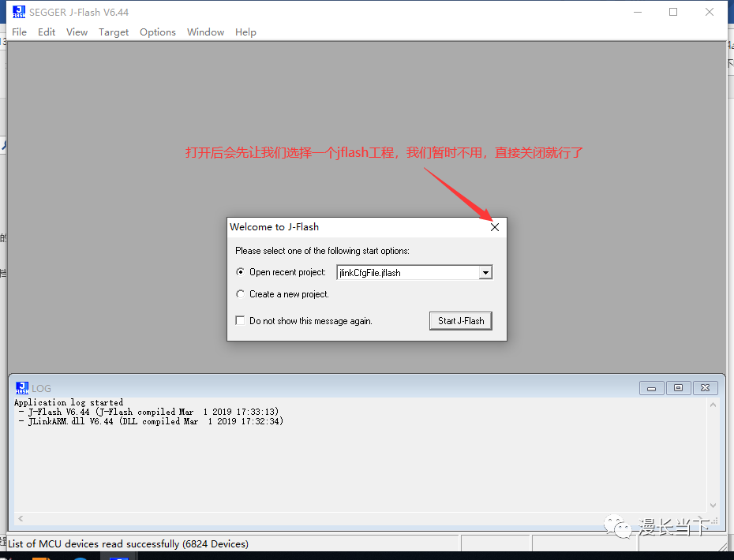Click the jlinkCfgFile.jflash project field
This screenshot has width=734, height=560.
[406, 273]
